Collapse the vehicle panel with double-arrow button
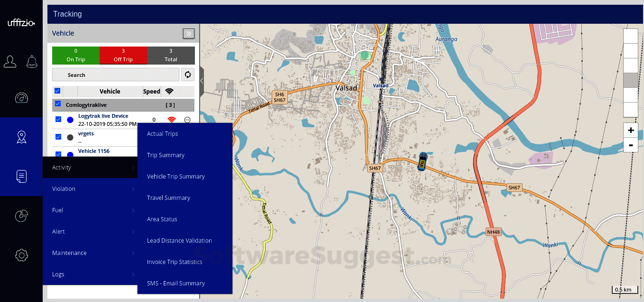 click(188, 33)
